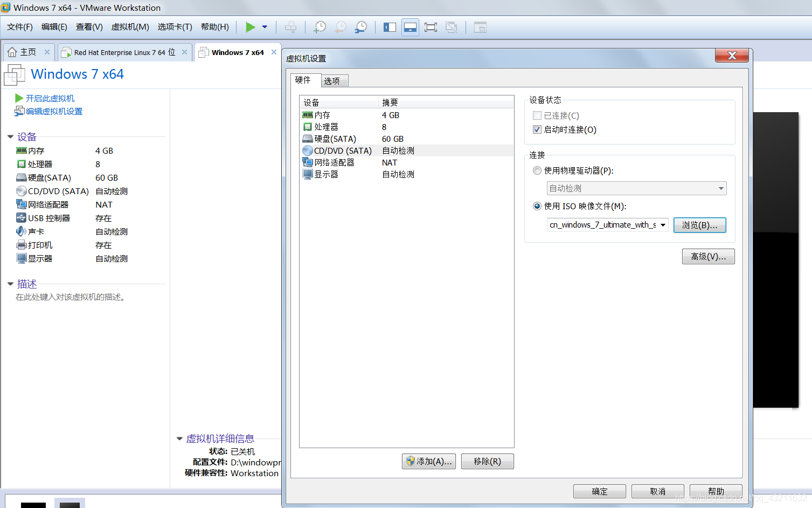Collapse the 描述 section

coord(10,284)
